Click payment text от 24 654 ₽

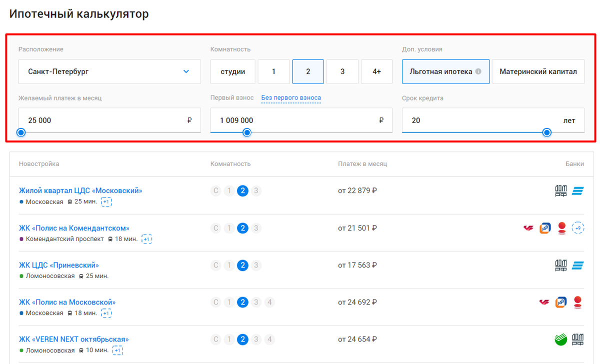point(357,339)
